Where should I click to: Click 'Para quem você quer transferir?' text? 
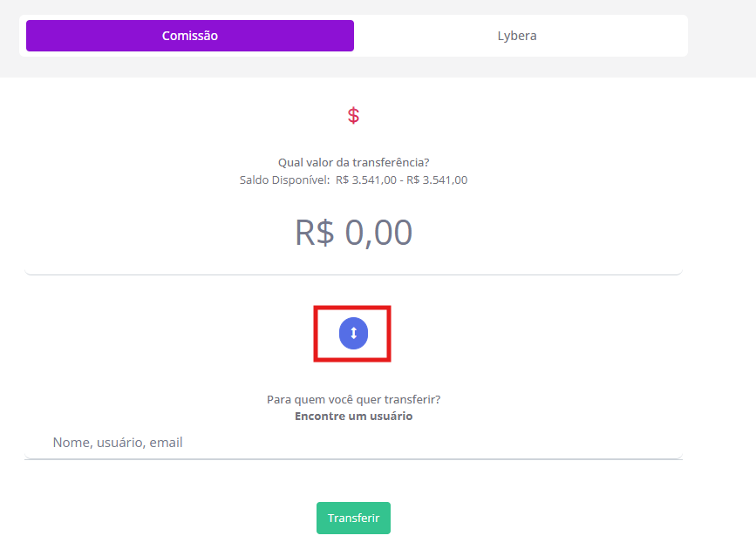coord(353,399)
